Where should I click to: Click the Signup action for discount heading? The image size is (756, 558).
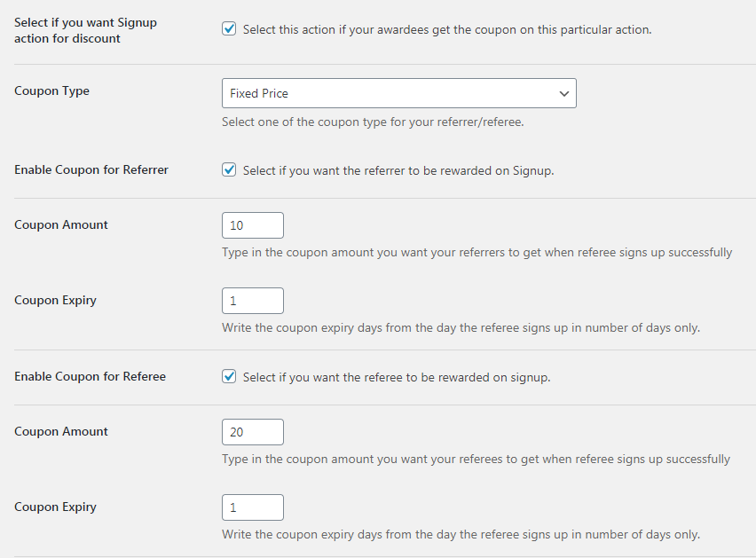[x=85, y=29]
